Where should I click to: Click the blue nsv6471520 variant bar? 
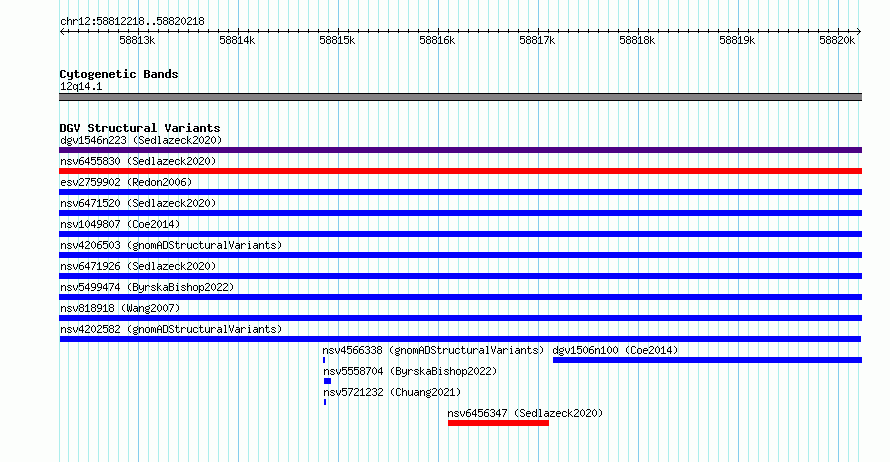460,213
